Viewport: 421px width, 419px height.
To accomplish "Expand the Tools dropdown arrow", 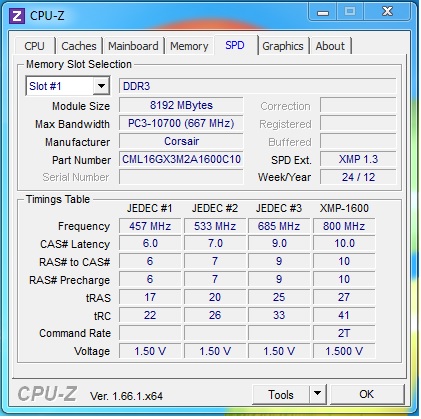I will point(318,395).
